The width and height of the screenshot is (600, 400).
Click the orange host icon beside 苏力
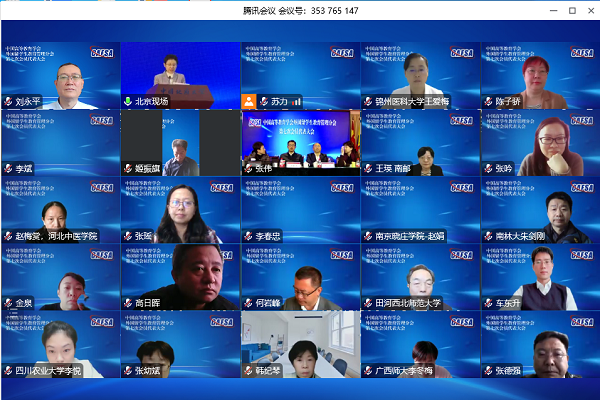pyautogui.click(x=249, y=101)
